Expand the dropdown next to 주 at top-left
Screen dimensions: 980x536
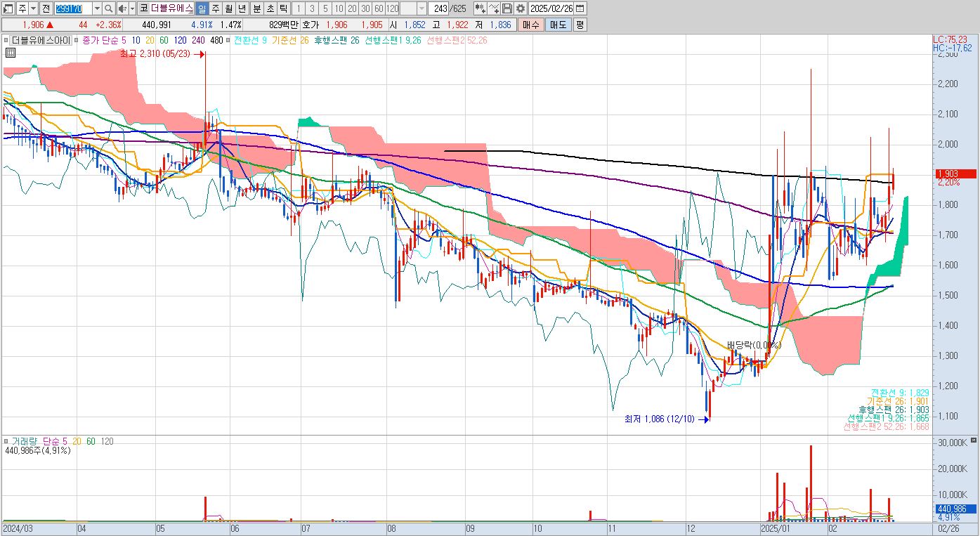(x=33, y=8)
